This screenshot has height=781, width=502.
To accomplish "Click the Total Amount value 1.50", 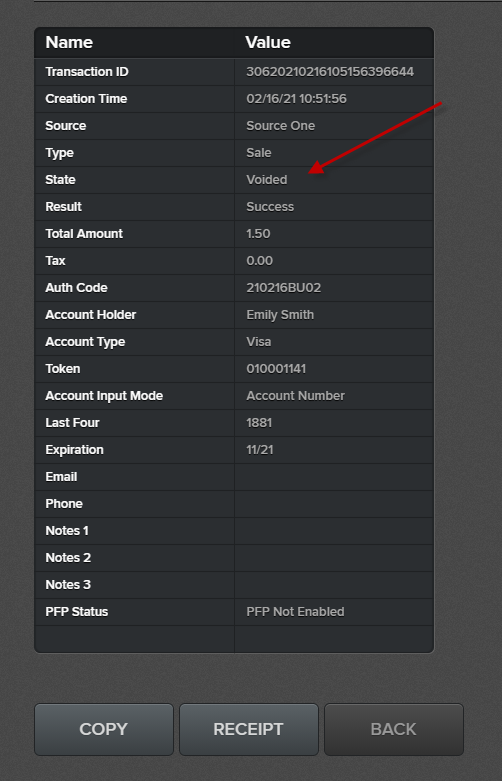I will [258, 234].
